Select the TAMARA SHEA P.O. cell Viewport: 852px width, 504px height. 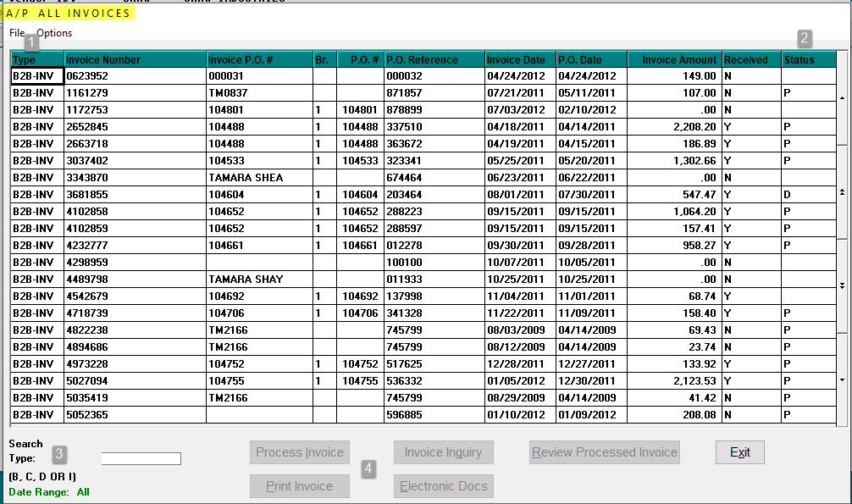[259, 178]
